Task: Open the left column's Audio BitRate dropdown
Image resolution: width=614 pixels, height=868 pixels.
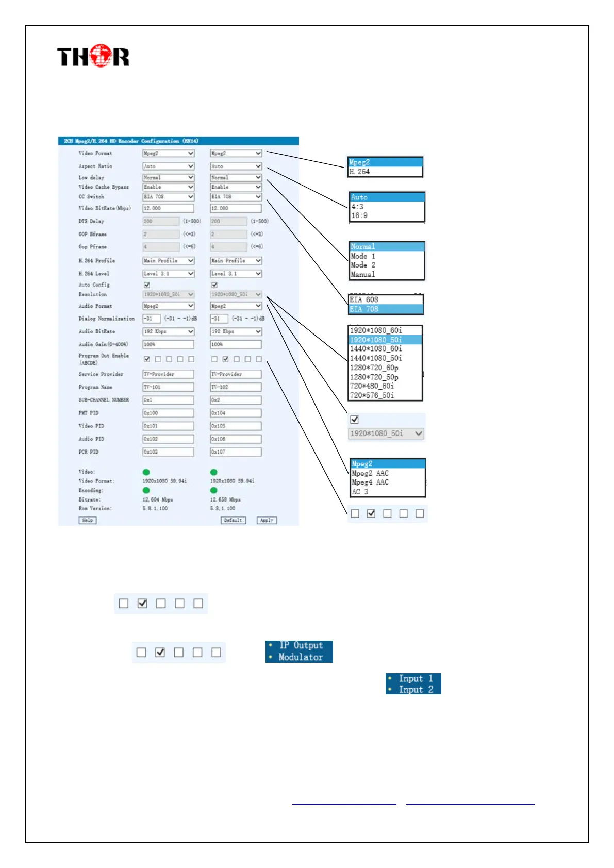Action: (169, 331)
